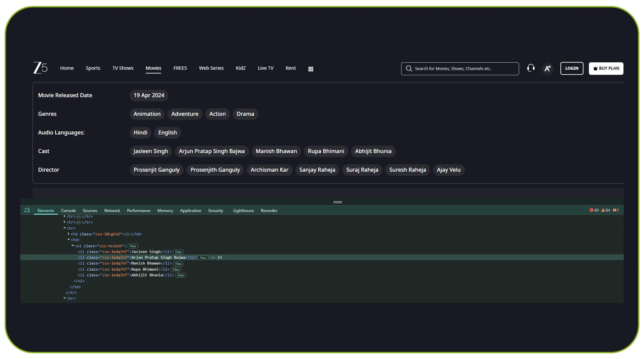Click flex badge on Rupa Bhimani li

point(176,270)
